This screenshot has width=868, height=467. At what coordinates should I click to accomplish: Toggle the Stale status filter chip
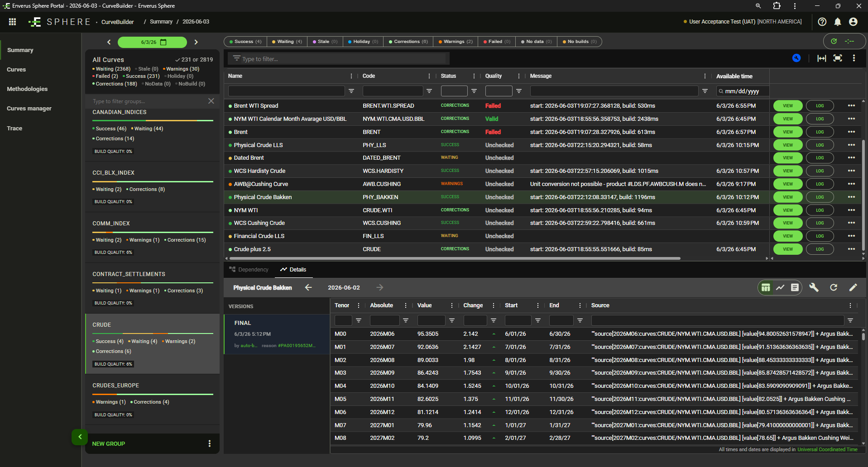[x=325, y=42]
